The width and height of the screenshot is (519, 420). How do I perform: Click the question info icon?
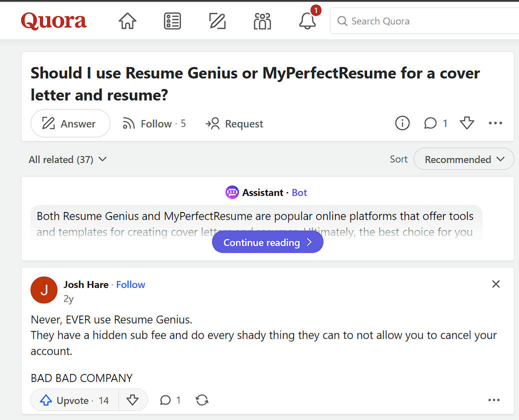(x=402, y=123)
